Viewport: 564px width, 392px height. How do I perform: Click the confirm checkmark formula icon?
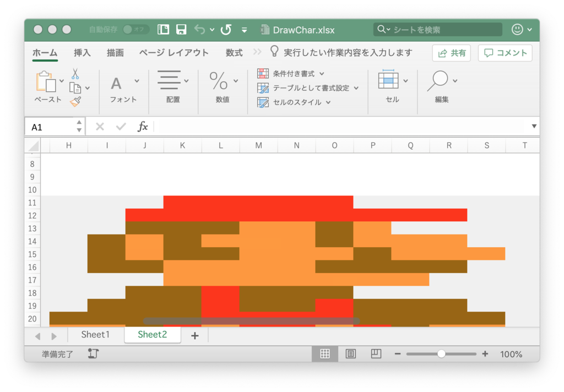121,127
